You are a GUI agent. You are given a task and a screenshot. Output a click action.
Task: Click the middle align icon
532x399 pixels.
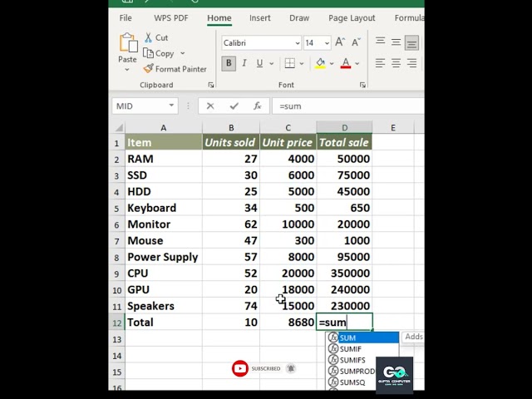[x=396, y=42]
